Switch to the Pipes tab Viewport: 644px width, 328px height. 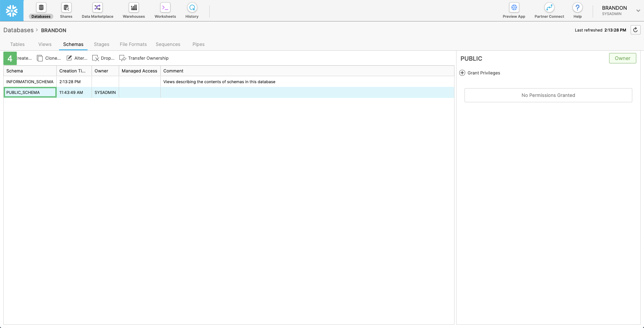pyautogui.click(x=199, y=44)
